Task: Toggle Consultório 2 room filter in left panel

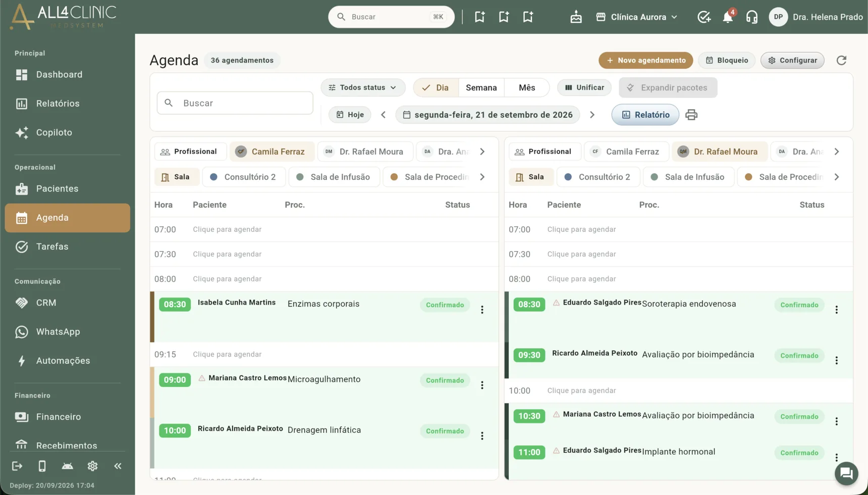Action: (x=244, y=177)
